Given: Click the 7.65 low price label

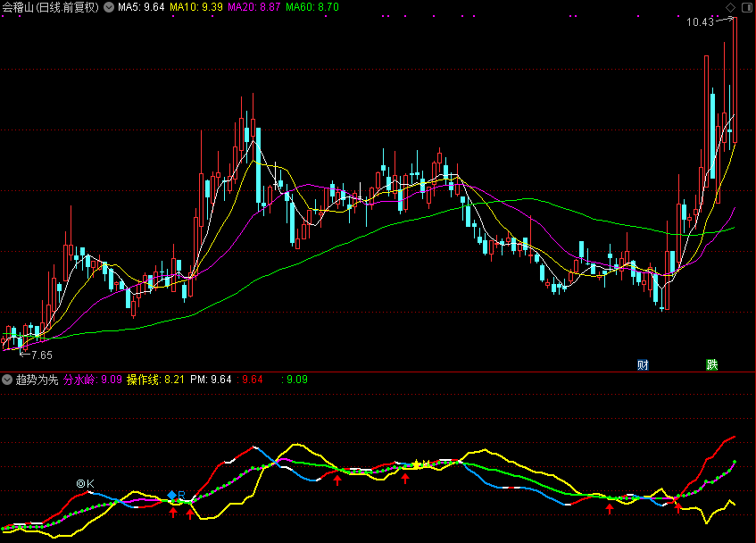Looking at the screenshot, I should 42,355.
